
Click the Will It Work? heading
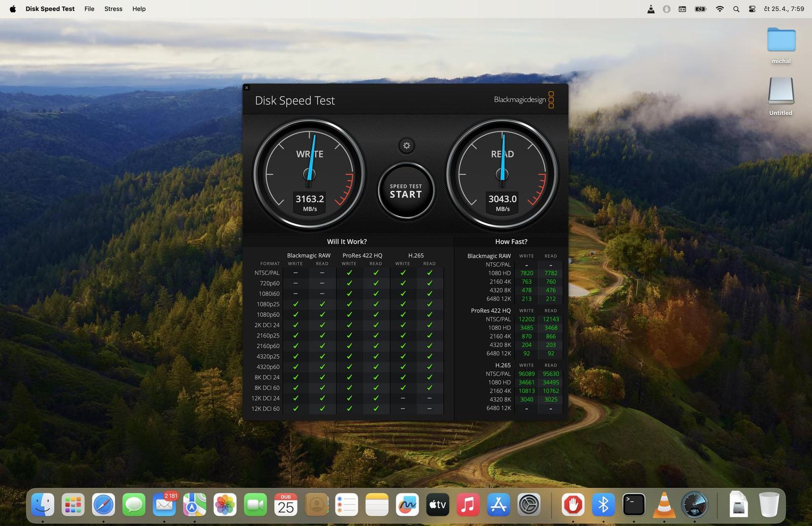[347, 242]
